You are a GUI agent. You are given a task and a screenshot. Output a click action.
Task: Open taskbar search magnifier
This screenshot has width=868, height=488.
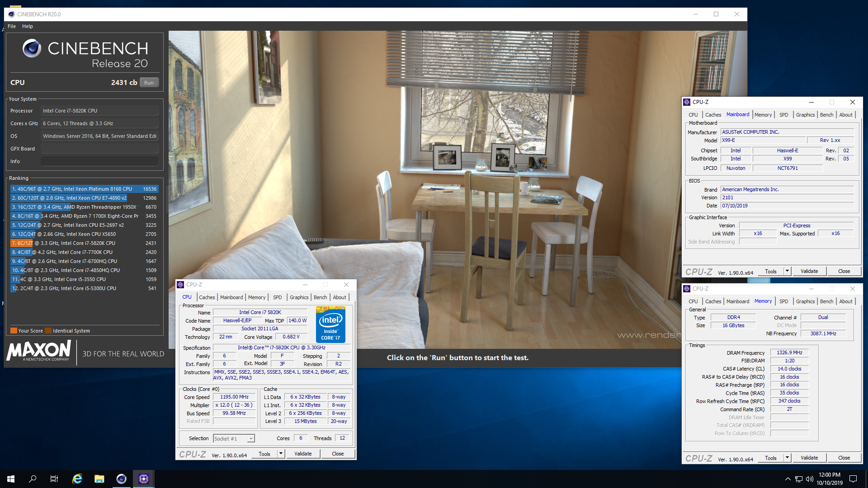point(33,479)
